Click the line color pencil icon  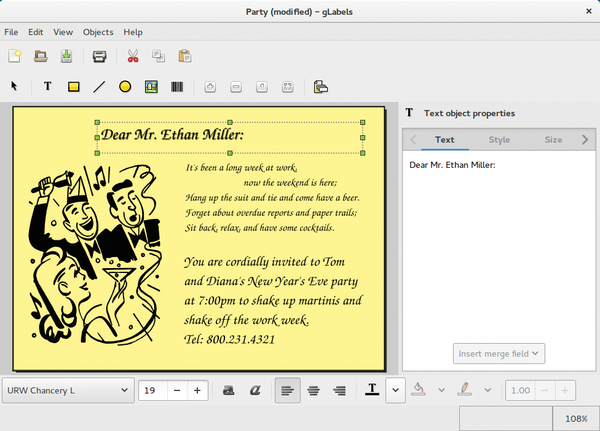[x=464, y=390]
